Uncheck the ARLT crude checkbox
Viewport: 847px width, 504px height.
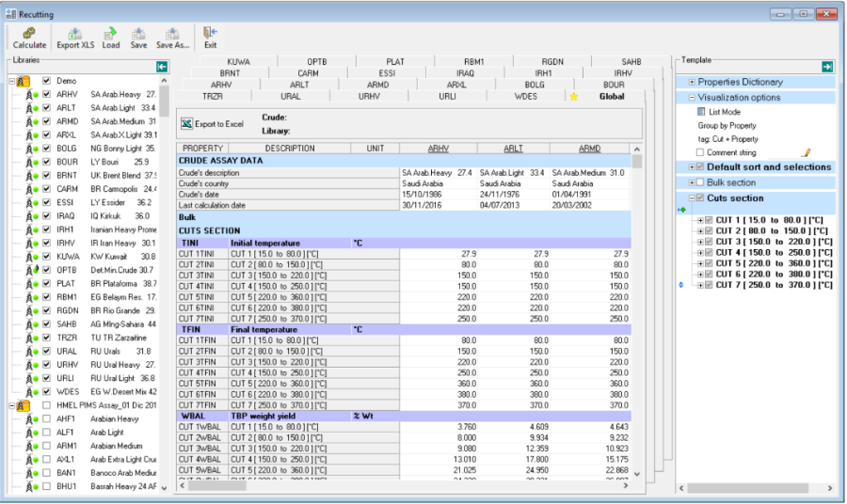[46, 108]
